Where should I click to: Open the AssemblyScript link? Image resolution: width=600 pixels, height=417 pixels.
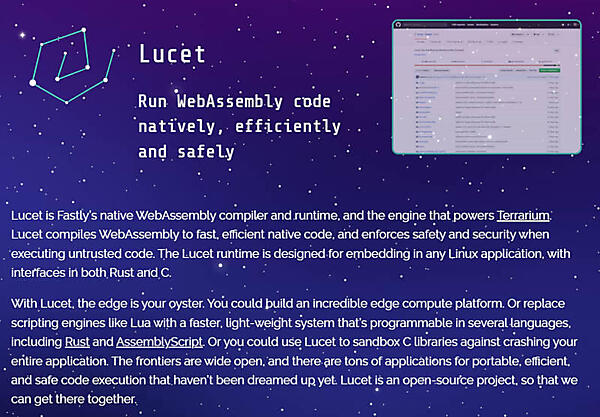(159, 342)
